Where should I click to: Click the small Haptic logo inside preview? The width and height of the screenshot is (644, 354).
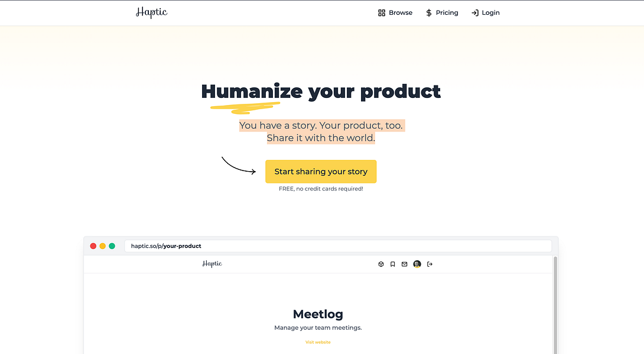coord(212,264)
